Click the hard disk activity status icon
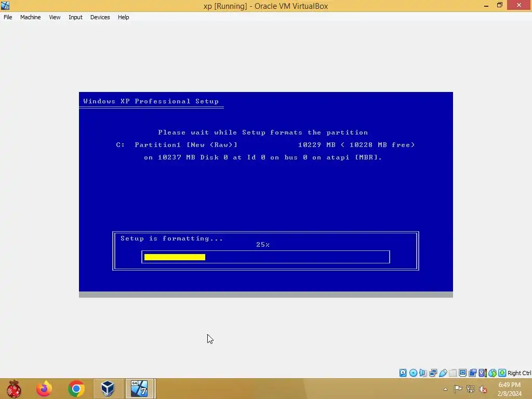The height and width of the screenshot is (399, 532). pyautogui.click(x=403, y=373)
